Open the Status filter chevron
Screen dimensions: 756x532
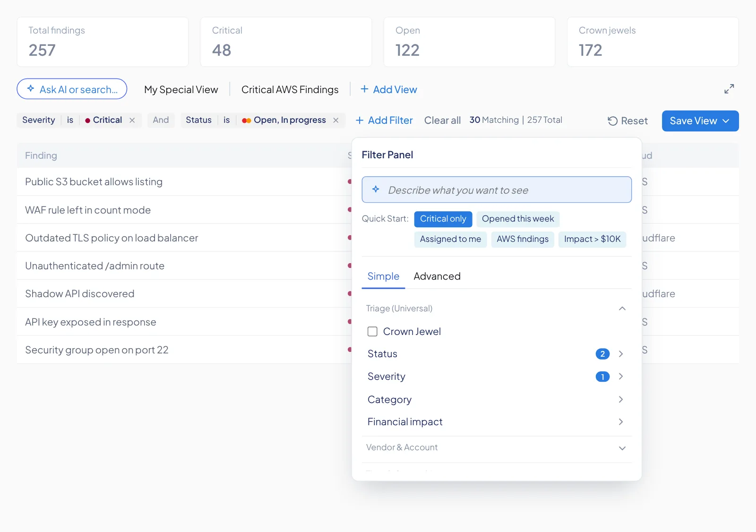click(621, 354)
